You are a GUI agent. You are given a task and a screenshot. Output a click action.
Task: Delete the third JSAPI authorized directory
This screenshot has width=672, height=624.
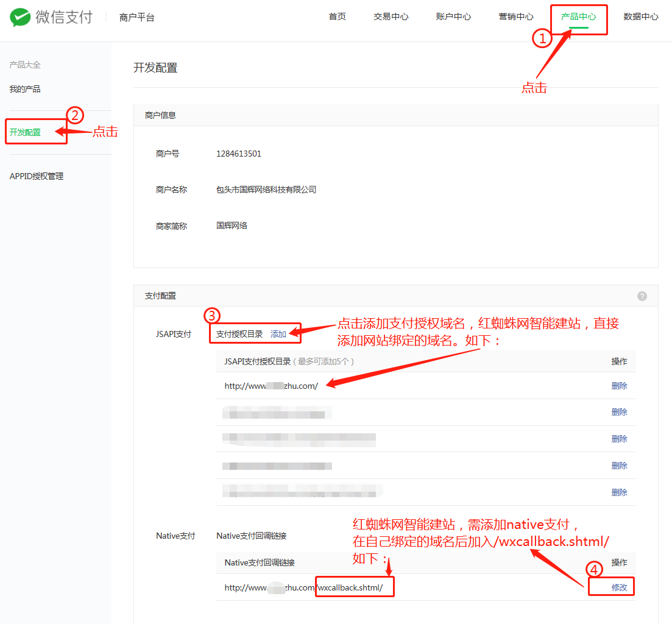point(619,439)
